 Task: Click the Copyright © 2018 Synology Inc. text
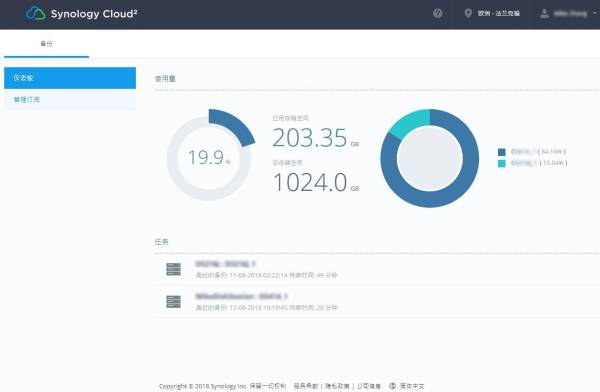(203, 386)
